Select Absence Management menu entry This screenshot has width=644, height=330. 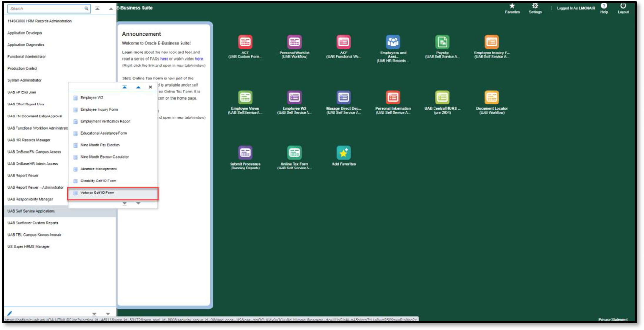coord(98,169)
